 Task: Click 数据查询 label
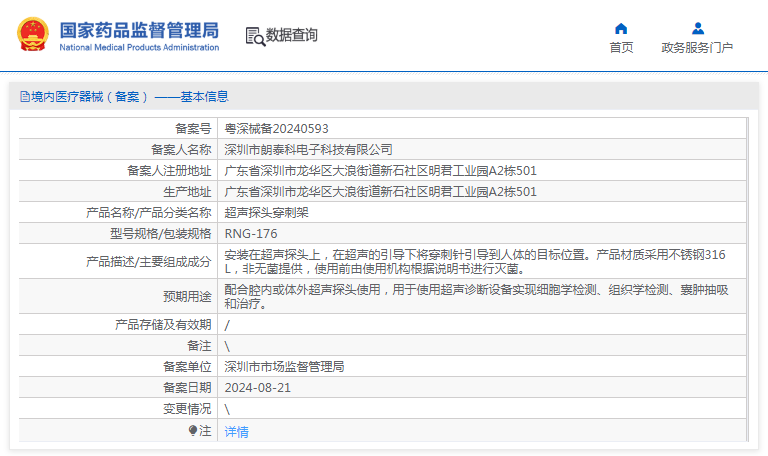291,35
